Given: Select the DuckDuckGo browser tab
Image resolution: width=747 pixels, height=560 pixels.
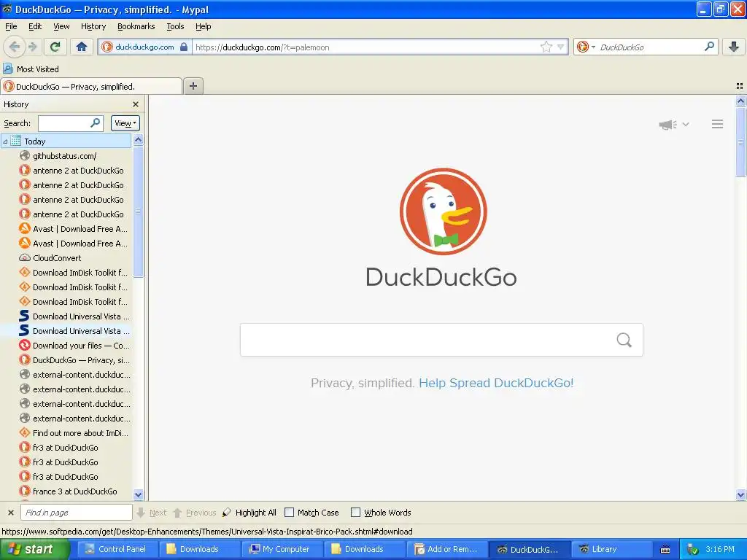Looking at the screenshot, I should [x=91, y=86].
